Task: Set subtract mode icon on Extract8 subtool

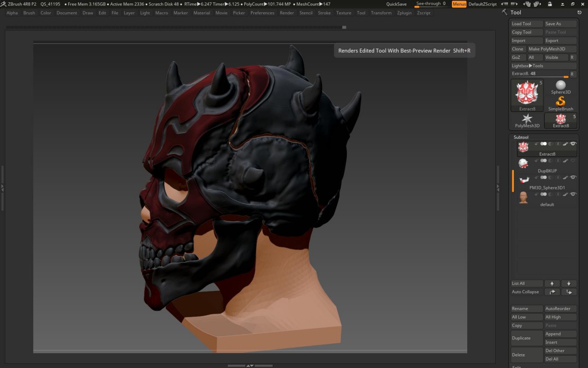Action: (550, 144)
